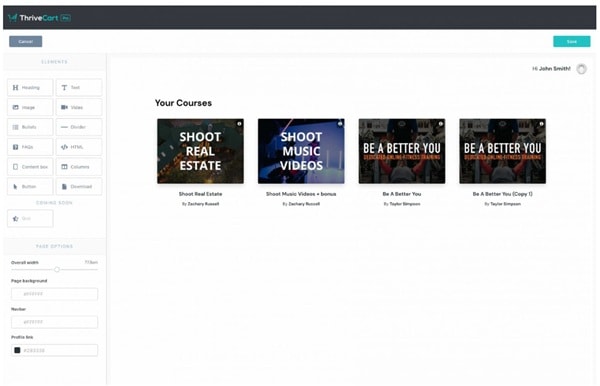
Task: Click the Navbar color field
Action: [54, 322]
